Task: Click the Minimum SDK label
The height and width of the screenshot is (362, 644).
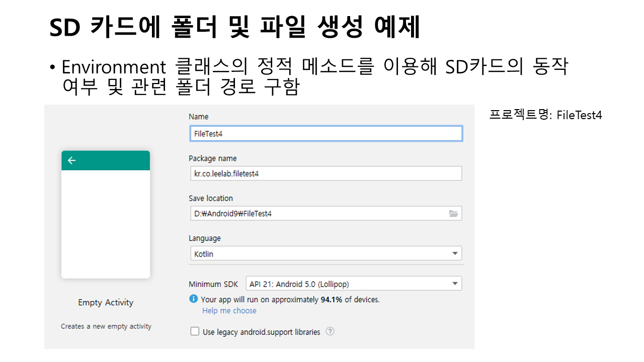Action: coord(213,284)
